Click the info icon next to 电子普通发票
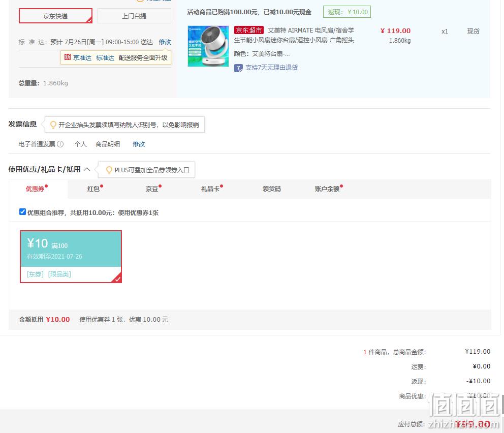This screenshot has height=433, width=504. [x=60, y=144]
